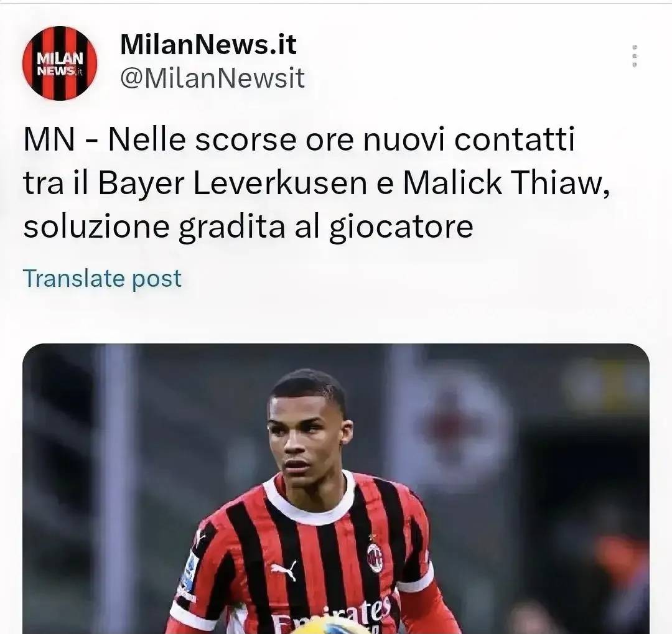
Task: Click the AC Milan crest on jersey
Action: pyautogui.click(x=375, y=557)
